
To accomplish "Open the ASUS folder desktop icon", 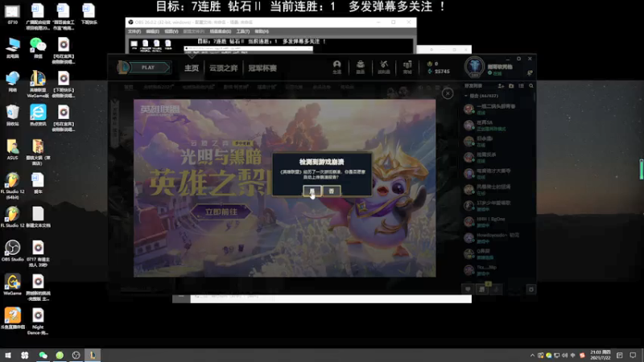I will tap(12, 150).
